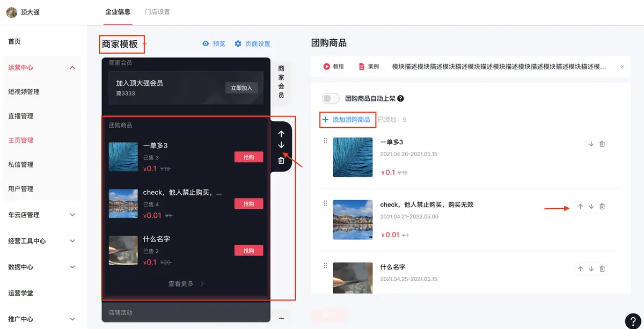Click 预览 link
This screenshot has height=329, width=644.
coord(219,44)
